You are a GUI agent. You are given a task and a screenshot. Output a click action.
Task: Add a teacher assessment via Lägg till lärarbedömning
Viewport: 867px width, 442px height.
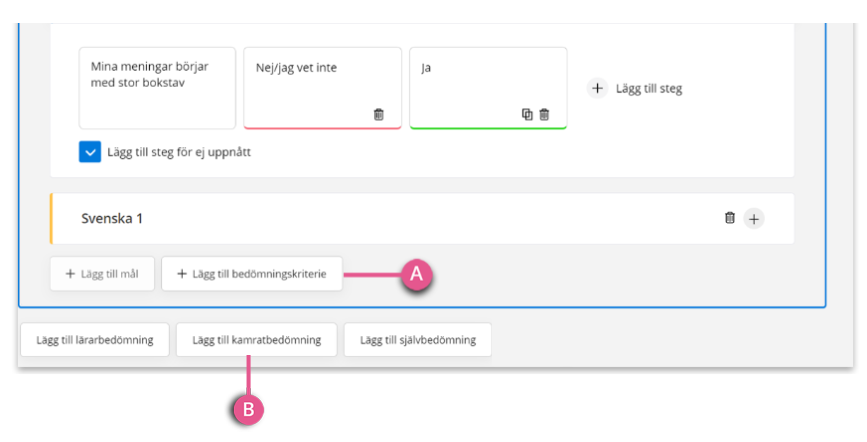(x=95, y=340)
